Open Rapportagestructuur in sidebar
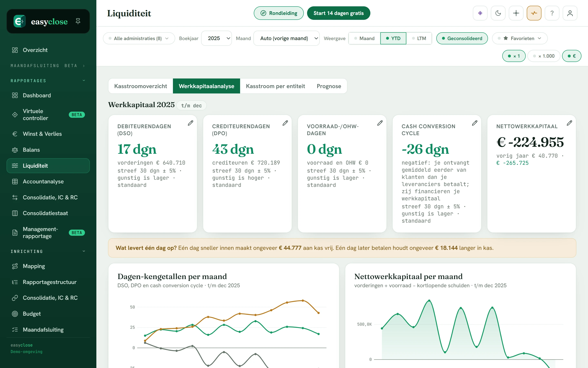Viewport: 588px width, 368px height. point(48,282)
